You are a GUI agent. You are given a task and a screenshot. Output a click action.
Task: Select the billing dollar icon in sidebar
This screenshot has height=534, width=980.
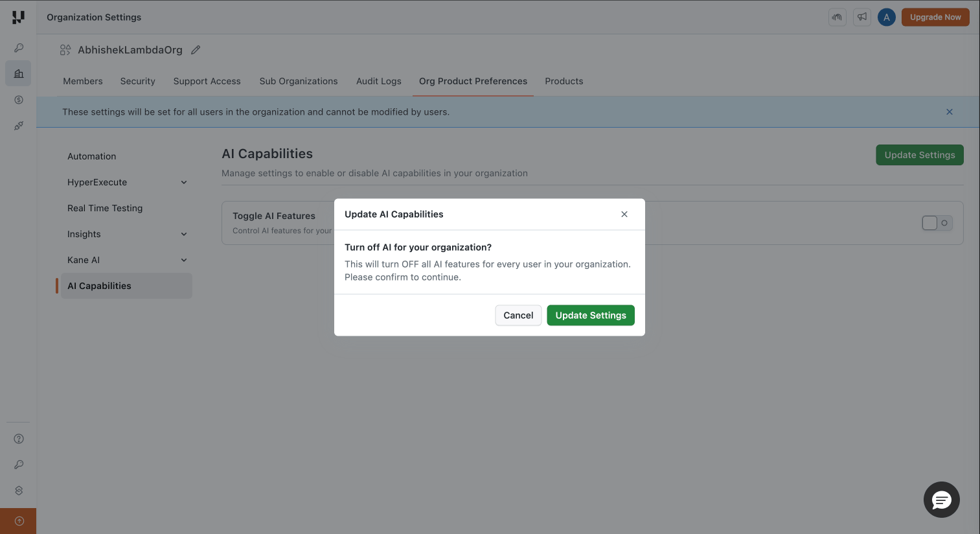(x=18, y=100)
